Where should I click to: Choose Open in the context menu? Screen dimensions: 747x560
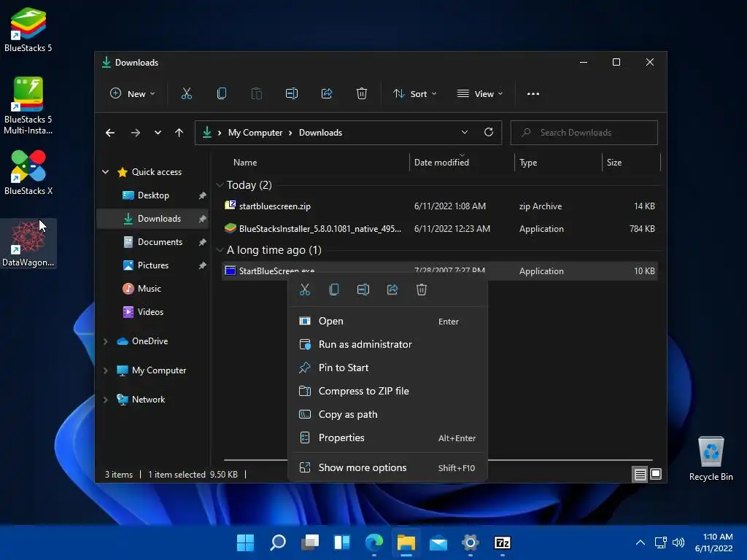(388, 322)
